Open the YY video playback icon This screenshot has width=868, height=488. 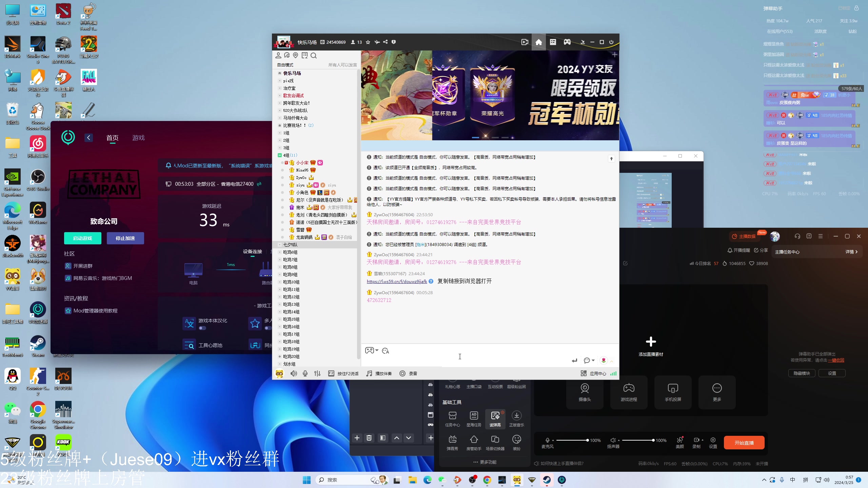point(525,42)
